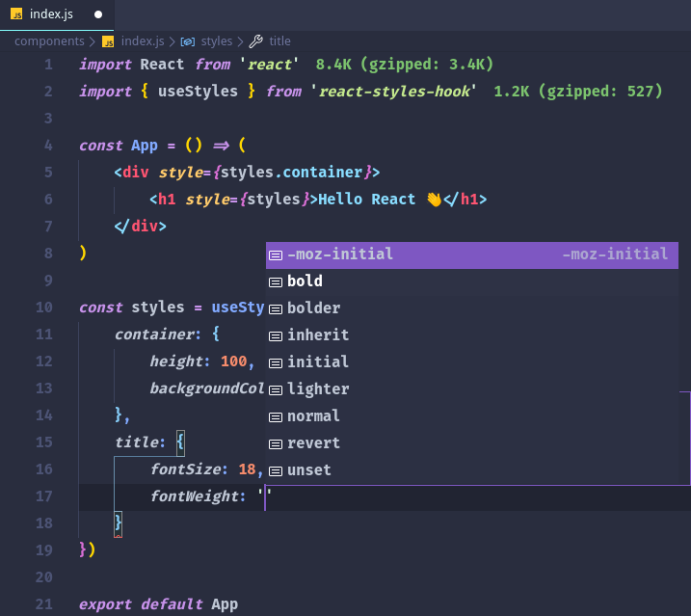This screenshot has height=616, width=691.
Task: Click the value icon beside revert
Action: coord(276,444)
